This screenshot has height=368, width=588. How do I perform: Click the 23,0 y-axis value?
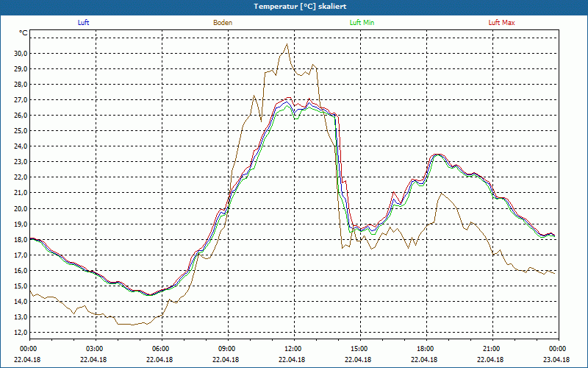tap(21, 162)
